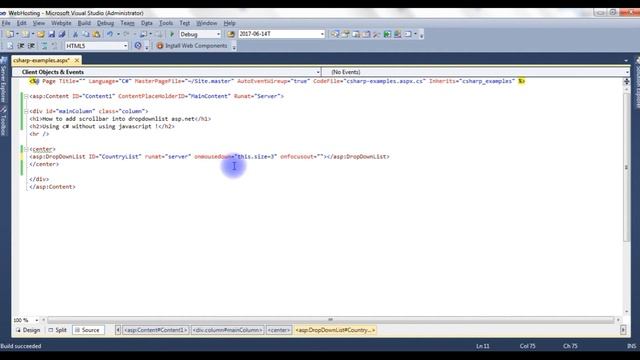This screenshot has height=360, width=640.
Task: Open the Team menu
Action: 127,23
